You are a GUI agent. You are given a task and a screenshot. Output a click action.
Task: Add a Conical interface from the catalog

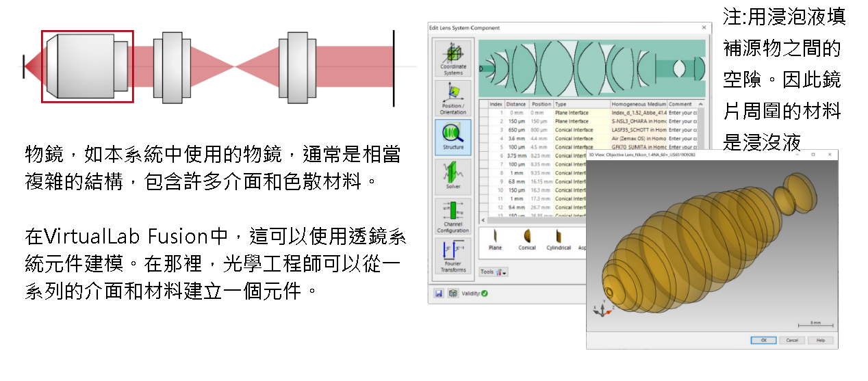527,239
